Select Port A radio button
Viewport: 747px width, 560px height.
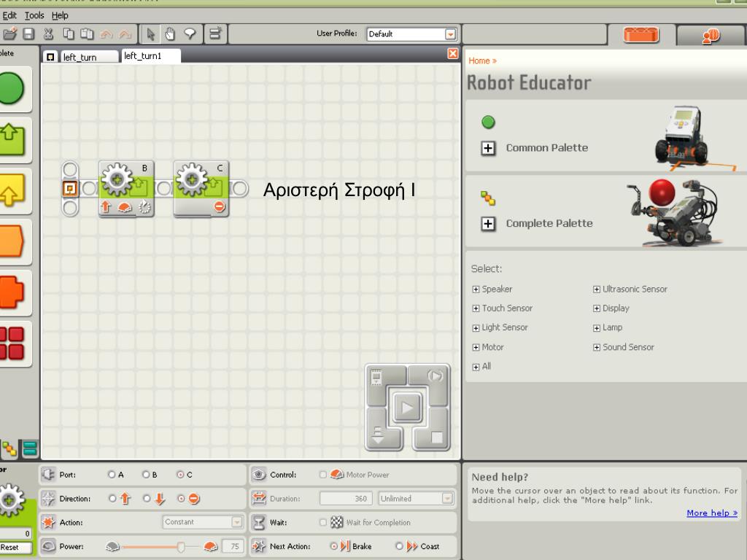coord(112,475)
